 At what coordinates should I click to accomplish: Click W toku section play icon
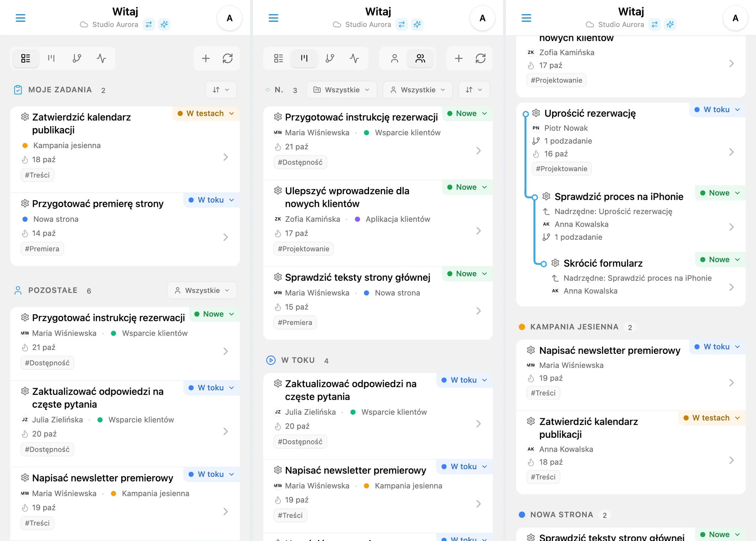coord(271,360)
